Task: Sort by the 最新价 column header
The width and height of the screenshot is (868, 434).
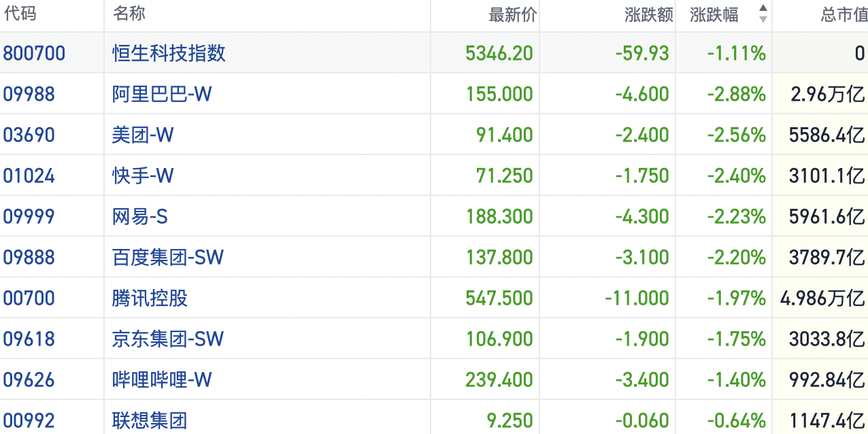Action: [512, 15]
